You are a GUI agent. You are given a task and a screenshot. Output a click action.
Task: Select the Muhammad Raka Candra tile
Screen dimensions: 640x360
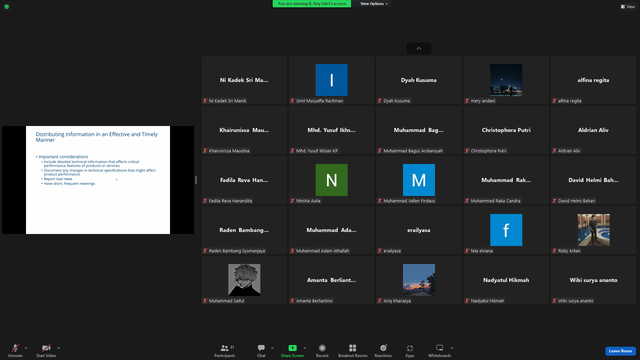point(506,180)
